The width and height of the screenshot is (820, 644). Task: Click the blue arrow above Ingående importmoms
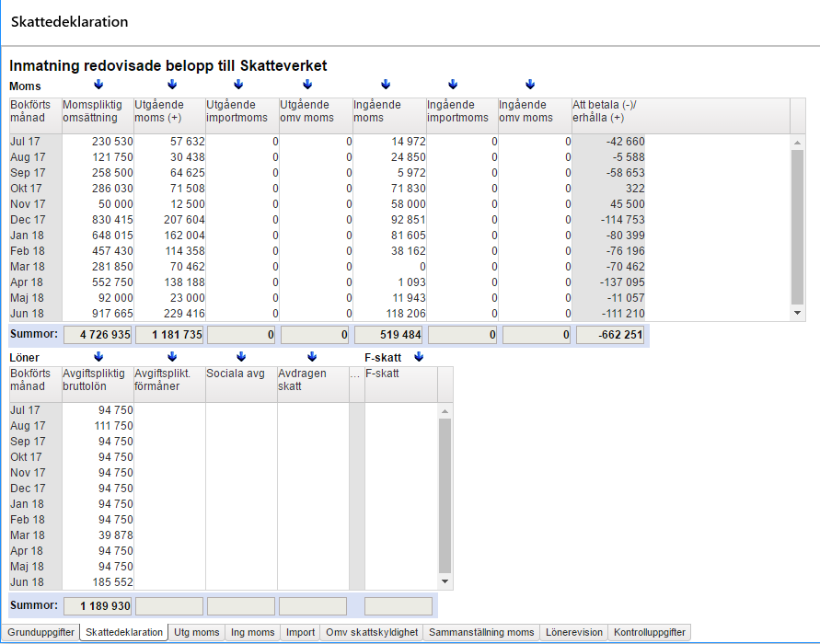tap(453, 84)
